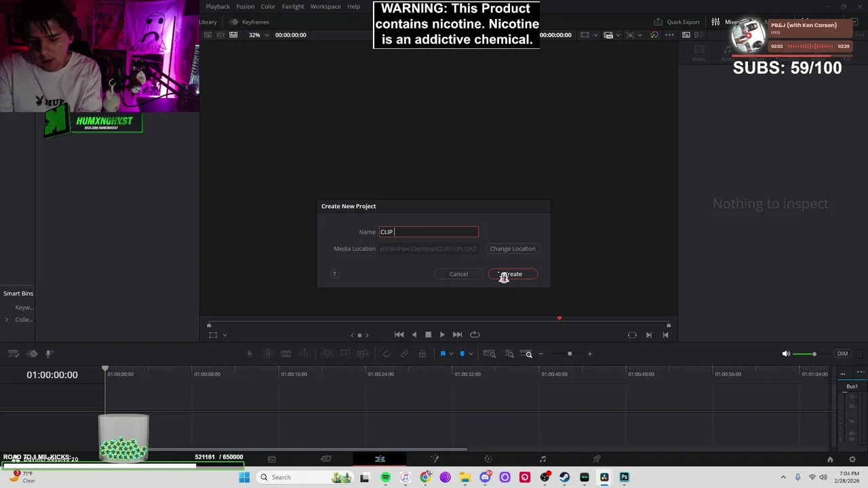This screenshot has height=488, width=868.
Task: Switch to the Cut page
Action: tap(325, 459)
